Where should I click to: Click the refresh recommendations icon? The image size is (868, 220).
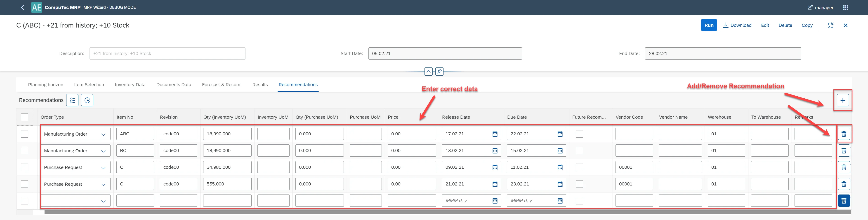point(87,100)
